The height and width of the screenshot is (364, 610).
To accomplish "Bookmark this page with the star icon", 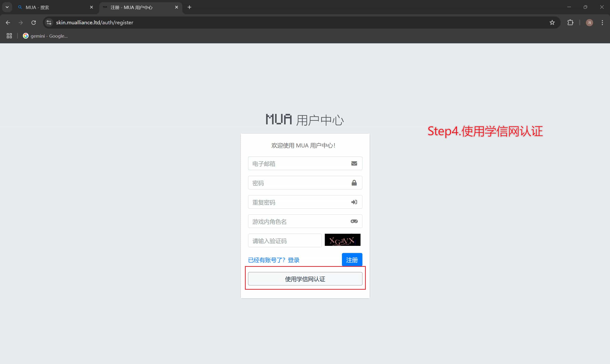I will coord(552,23).
